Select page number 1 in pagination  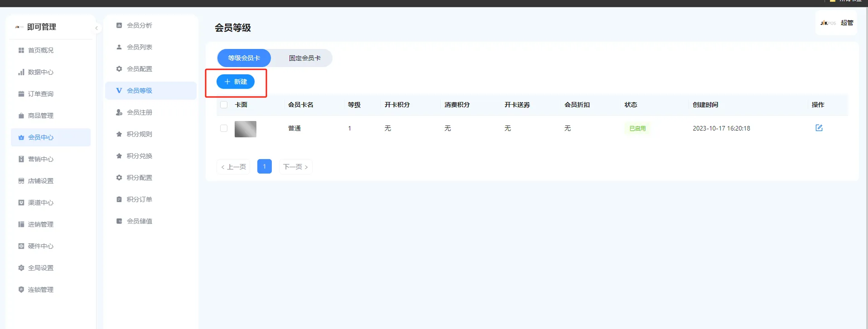[265, 166]
